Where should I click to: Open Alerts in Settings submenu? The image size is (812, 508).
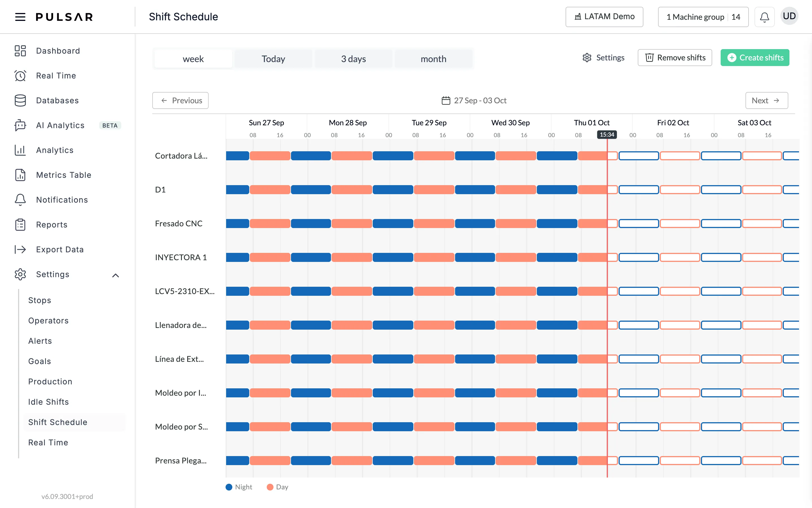(40, 341)
